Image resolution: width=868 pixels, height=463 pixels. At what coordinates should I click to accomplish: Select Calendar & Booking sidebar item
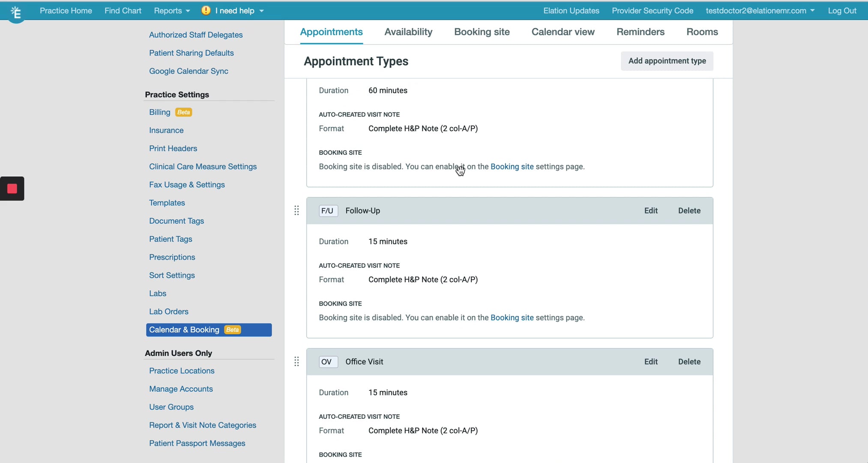pyautogui.click(x=209, y=330)
